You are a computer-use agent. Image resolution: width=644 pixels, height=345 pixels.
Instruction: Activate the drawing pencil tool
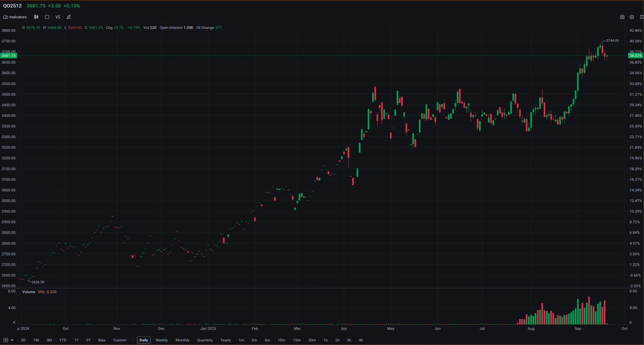(69, 17)
